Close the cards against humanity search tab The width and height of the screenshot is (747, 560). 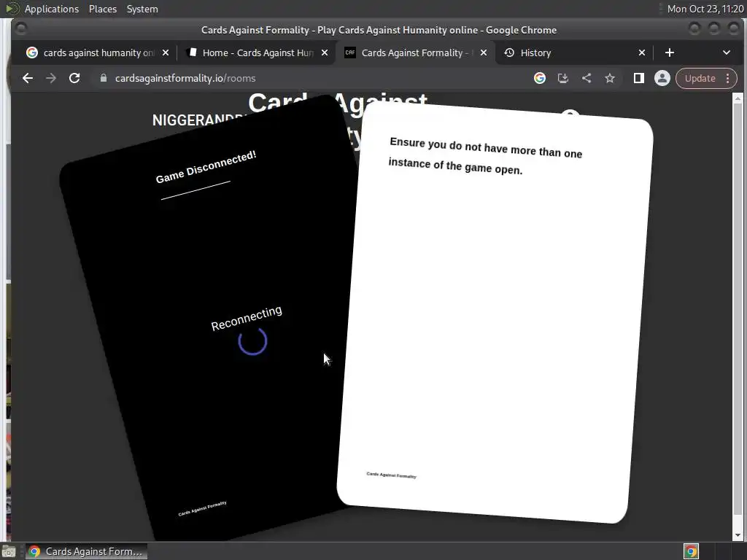pyautogui.click(x=166, y=52)
